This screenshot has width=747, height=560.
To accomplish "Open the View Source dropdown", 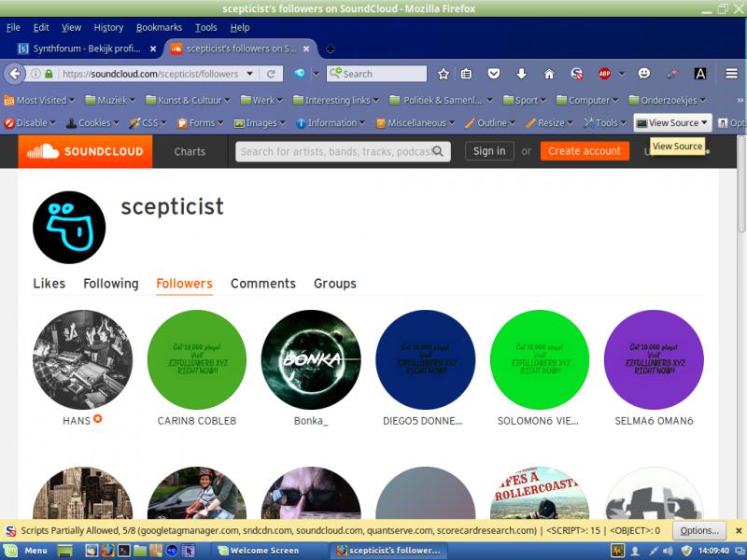I will click(672, 123).
